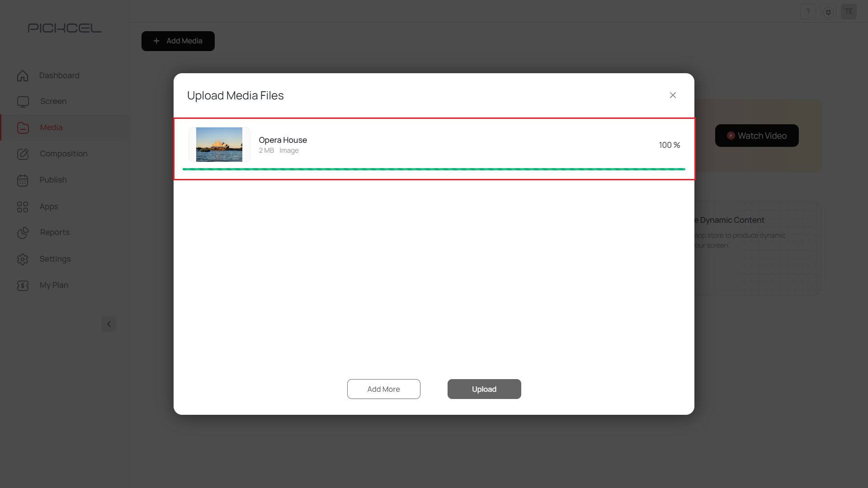Open the Dashboard from the sidebar
This screenshot has height=488, width=868.
(x=23, y=75)
